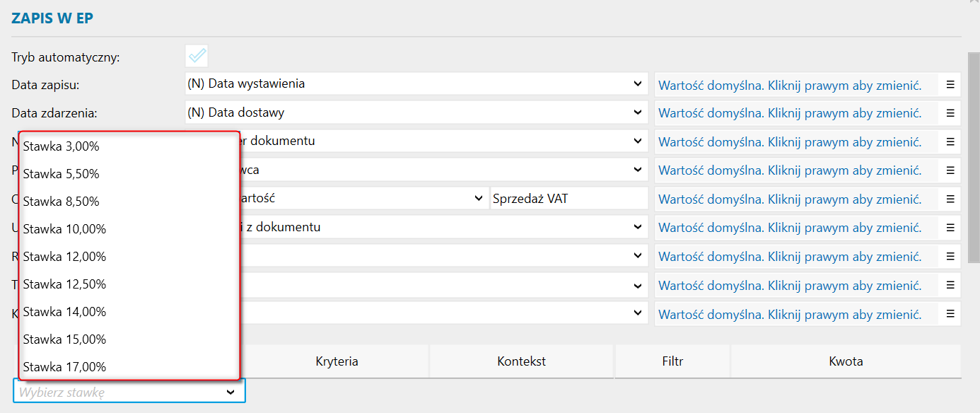The height and width of the screenshot is (413, 980).
Task: Open hamburger menu beside Data zapisu row
Action: (x=950, y=84)
